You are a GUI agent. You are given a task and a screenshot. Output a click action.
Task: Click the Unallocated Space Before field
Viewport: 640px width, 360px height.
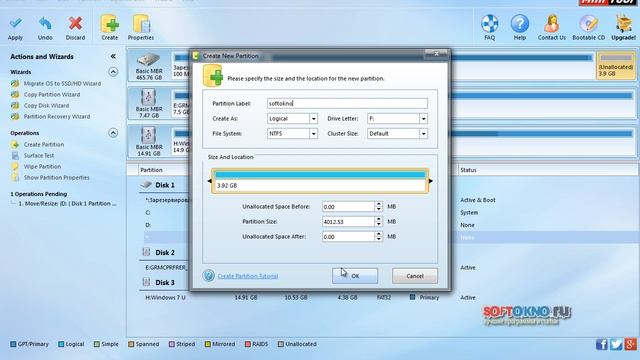(x=348, y=207)
